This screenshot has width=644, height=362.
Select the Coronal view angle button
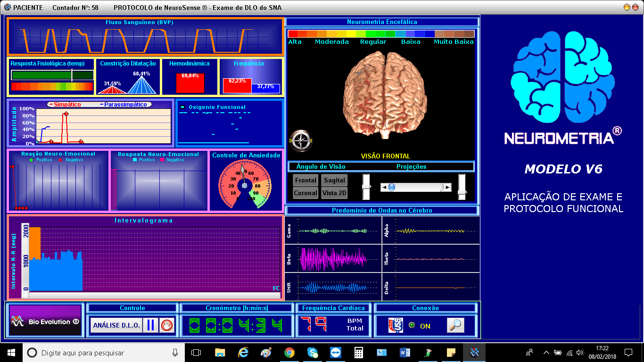click(x=305, y=193)
